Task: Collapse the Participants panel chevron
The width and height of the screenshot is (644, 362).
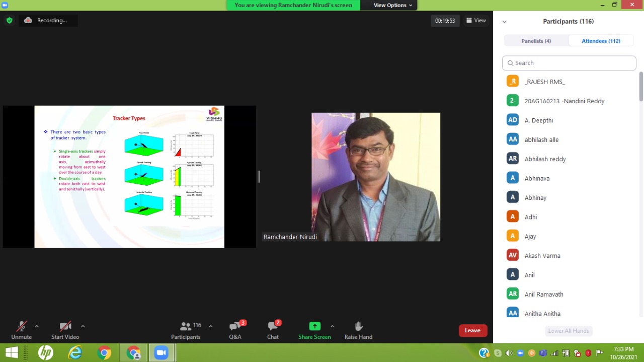Action: pyautogui.click(x=505, y=22)
